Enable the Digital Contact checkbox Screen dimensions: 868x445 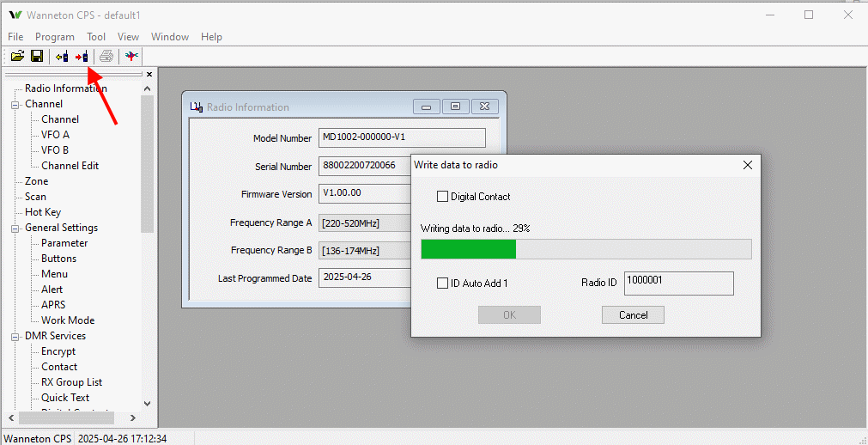442,196
